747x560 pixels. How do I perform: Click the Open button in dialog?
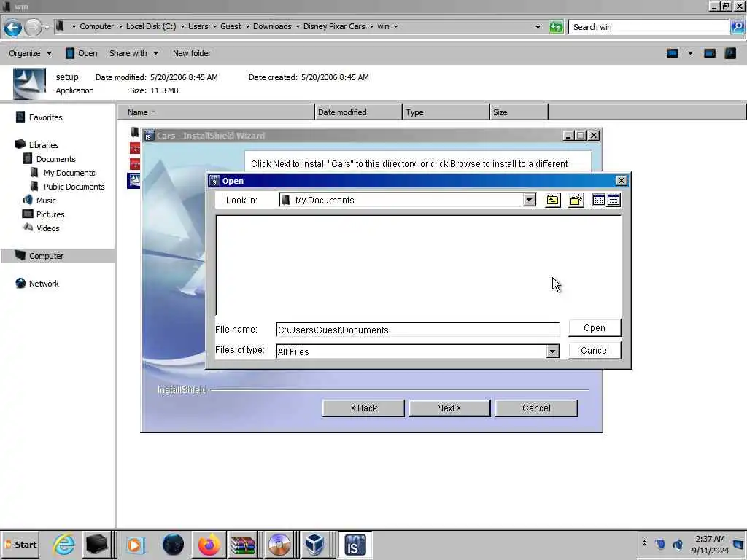595,327
